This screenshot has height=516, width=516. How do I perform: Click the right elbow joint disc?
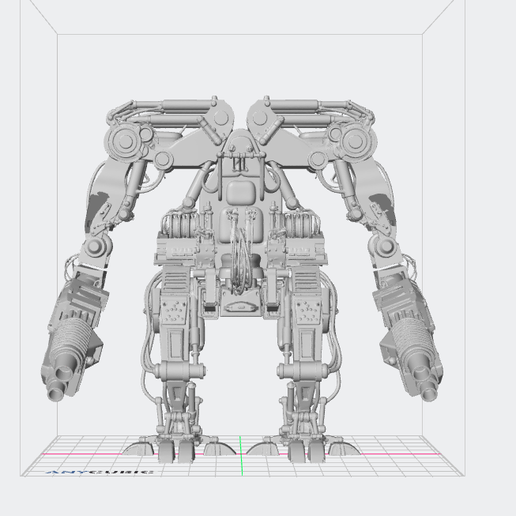(x=386, y=247)
